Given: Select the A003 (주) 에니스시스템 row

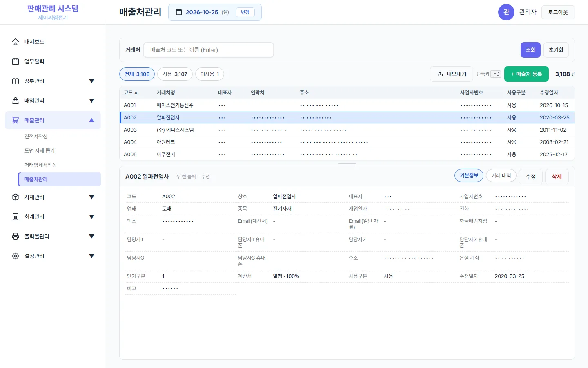Looking at the screenshot, I should (347, 130).
